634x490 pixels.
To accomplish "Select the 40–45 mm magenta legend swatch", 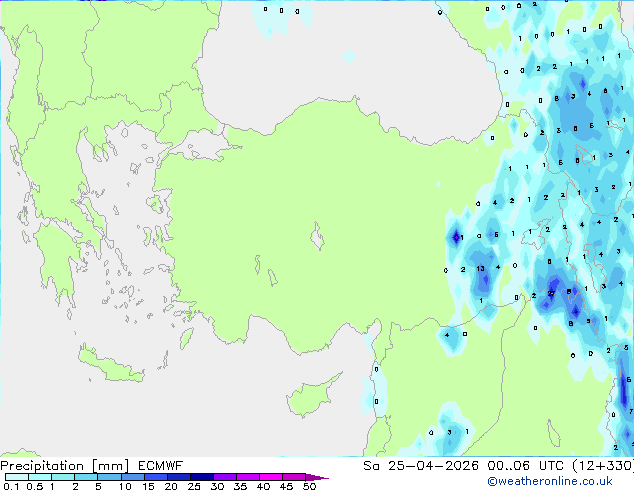I will pyautogui.click(x=271, y=477).
